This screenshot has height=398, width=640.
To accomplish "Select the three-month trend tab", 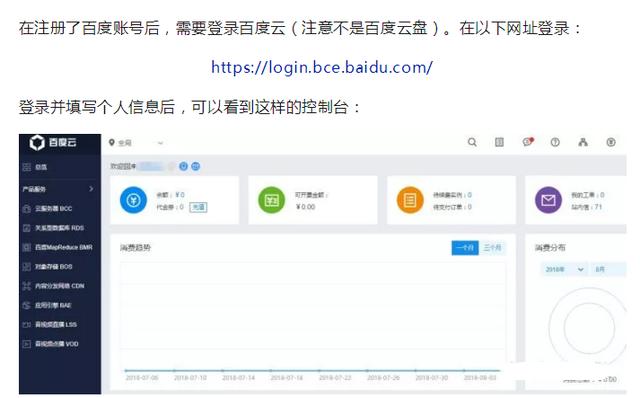I will [x=492, y=247].
